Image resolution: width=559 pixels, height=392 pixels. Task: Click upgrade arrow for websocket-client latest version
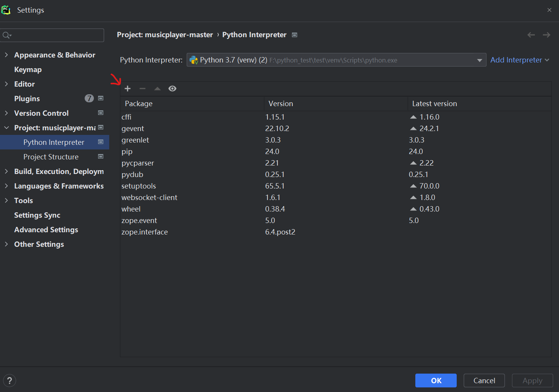413,197
